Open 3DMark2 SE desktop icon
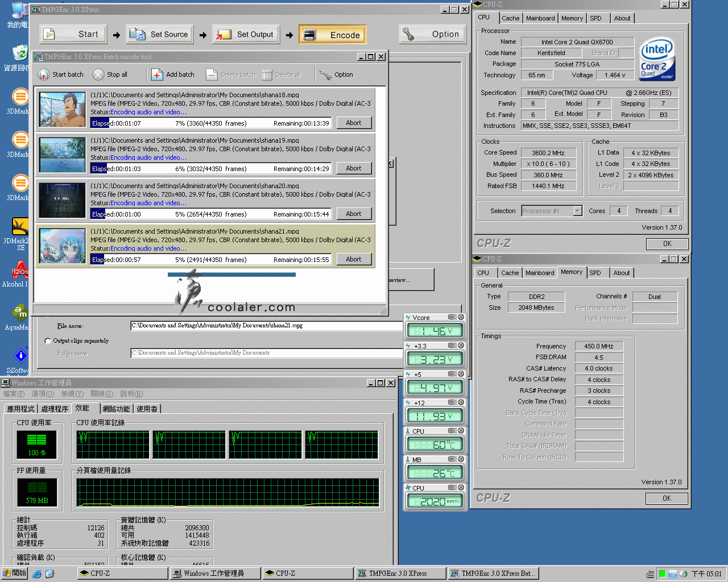 [20, 234]
